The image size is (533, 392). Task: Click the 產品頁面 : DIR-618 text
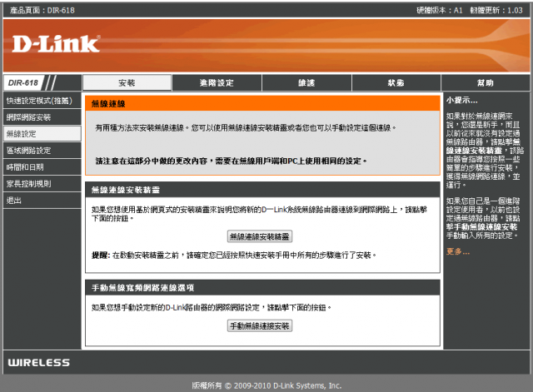coord(42,10)
